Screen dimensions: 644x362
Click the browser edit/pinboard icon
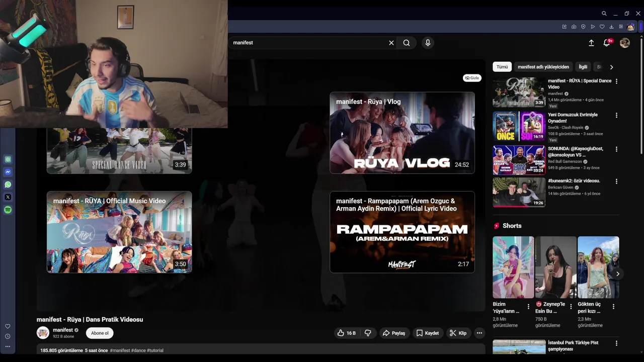(564, 27)
